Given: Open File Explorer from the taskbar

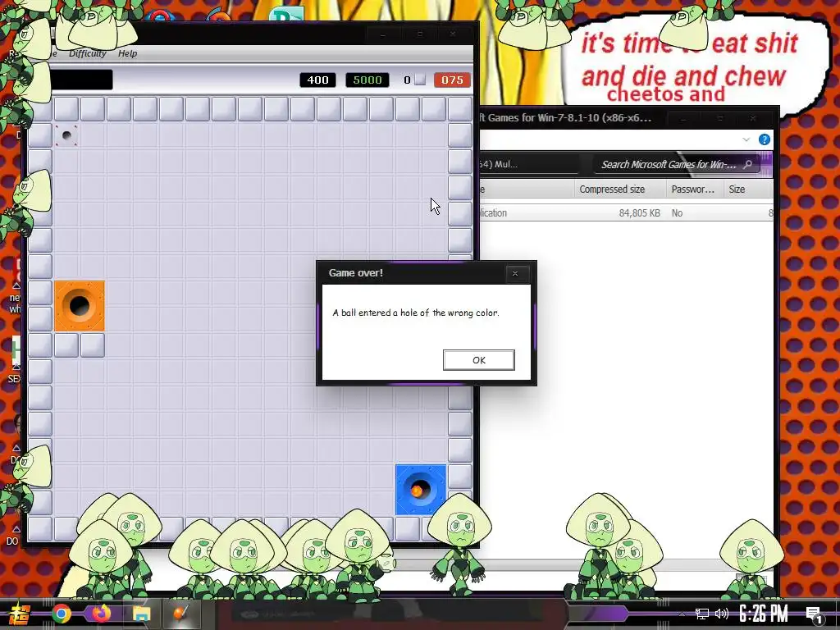Looking at the screenshot, I should [141, 614].
